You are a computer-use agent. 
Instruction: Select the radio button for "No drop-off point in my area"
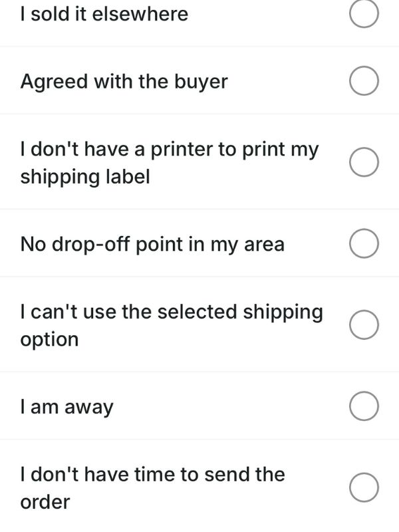point(362,243)
